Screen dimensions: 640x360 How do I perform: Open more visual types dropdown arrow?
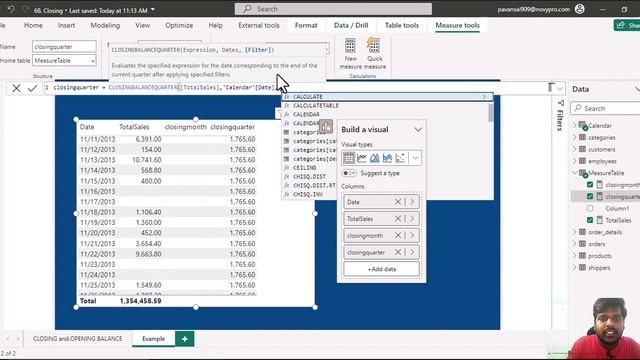coord(415,158)
